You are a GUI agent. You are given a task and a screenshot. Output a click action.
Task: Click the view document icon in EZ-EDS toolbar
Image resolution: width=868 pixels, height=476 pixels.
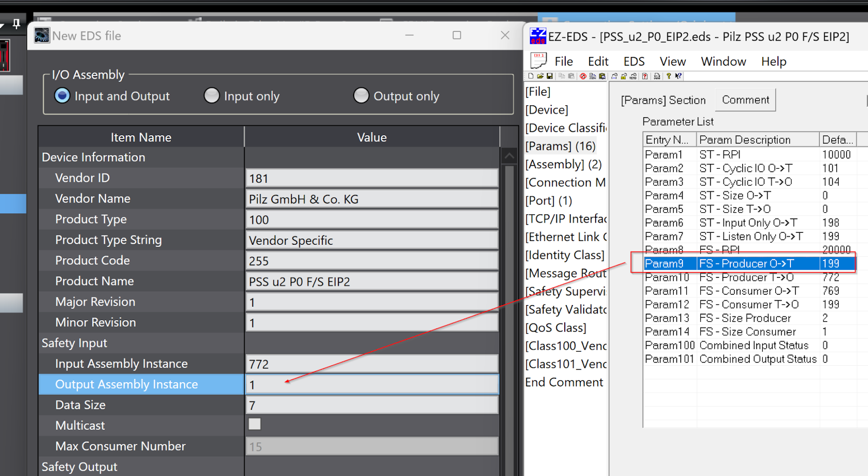[x=657, y=76]
